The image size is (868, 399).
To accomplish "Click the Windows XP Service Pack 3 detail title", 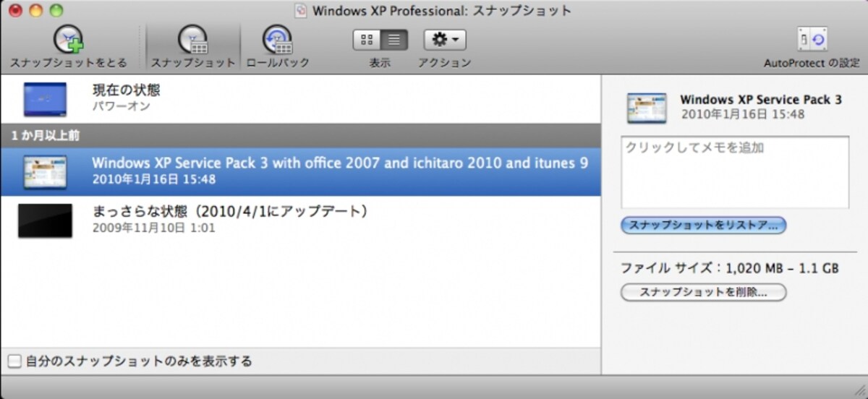I will 761,100.
